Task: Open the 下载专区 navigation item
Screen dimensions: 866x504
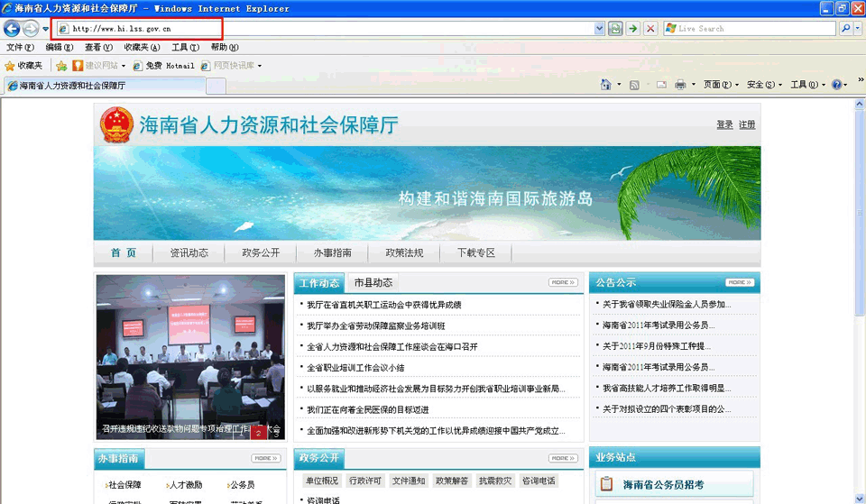Action: (x=476, y=252)
